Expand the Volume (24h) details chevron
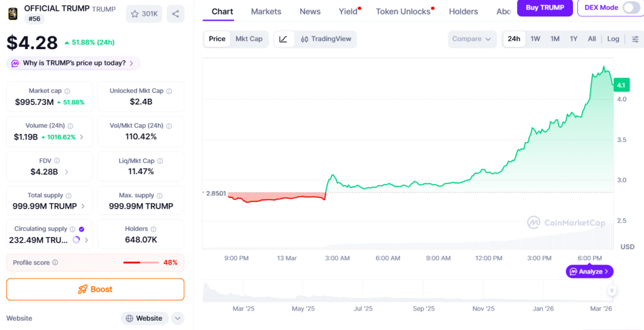This screenshot has height=330, width=644. pos(82,137)
